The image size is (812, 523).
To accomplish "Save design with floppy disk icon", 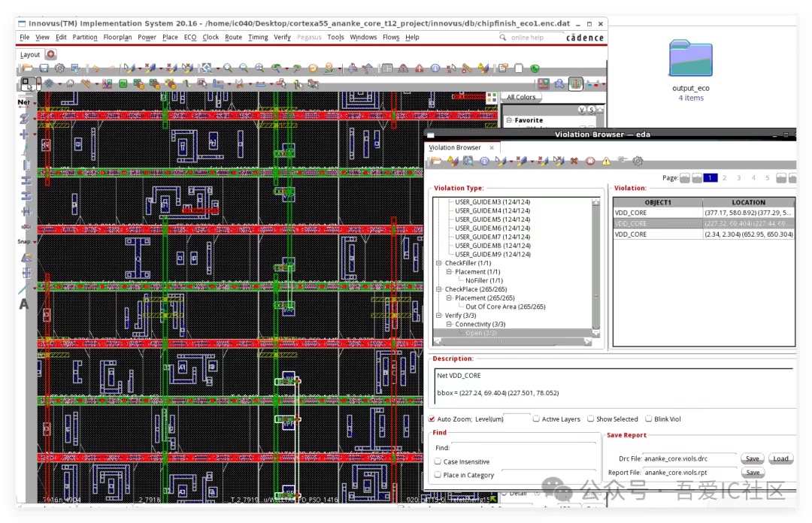I will [44, 68].
